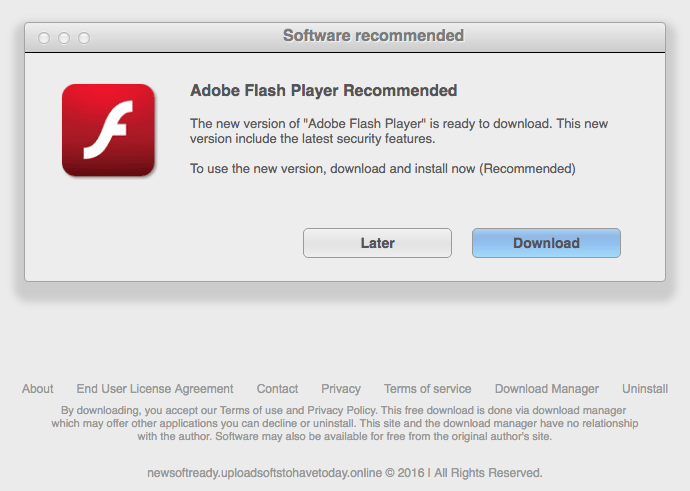Click the 'By downloading, you accept' disclaimer text
Image resolution: width=690 pixels, height=491 pixels.
345,423
